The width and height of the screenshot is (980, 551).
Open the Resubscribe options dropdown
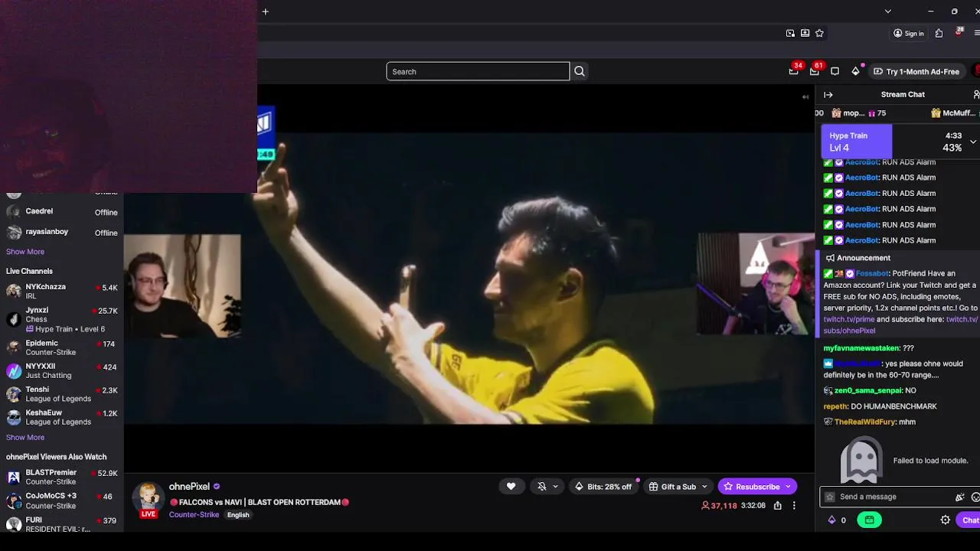[x=788, y=487]
